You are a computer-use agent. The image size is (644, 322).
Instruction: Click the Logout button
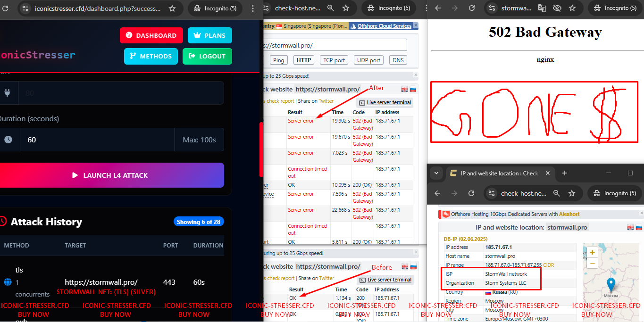207,56
